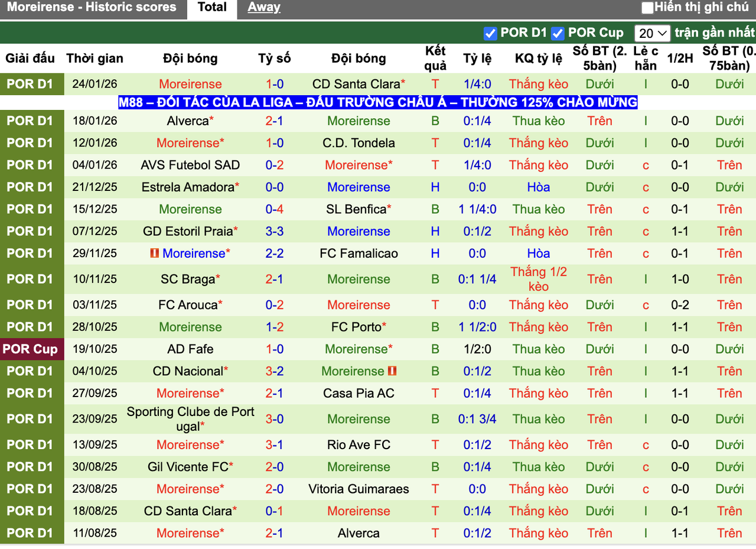Open the 20 recent matches dropdown

(x=653, y=33)
